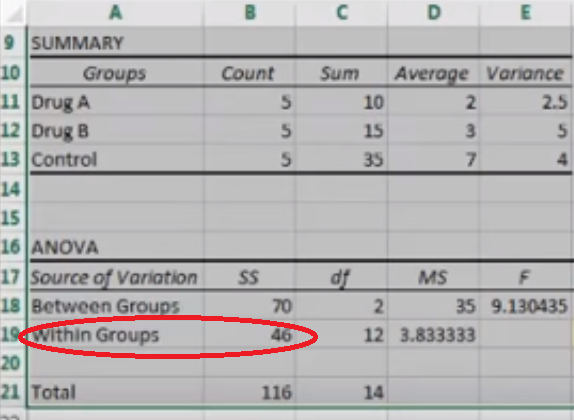Click the Variance header cell
Viewport: 574px width, 420px height.
[x=526, y=73]
